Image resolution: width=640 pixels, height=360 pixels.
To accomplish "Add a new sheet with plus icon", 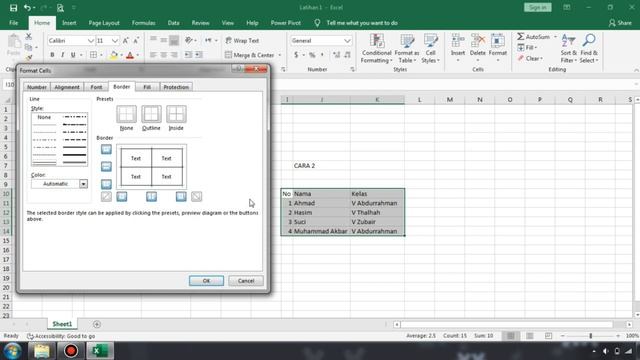I will point(97,324).
